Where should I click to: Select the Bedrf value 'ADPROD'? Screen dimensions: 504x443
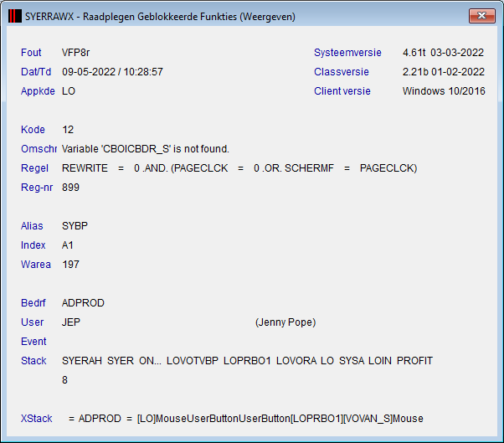[x=83, y=303]
